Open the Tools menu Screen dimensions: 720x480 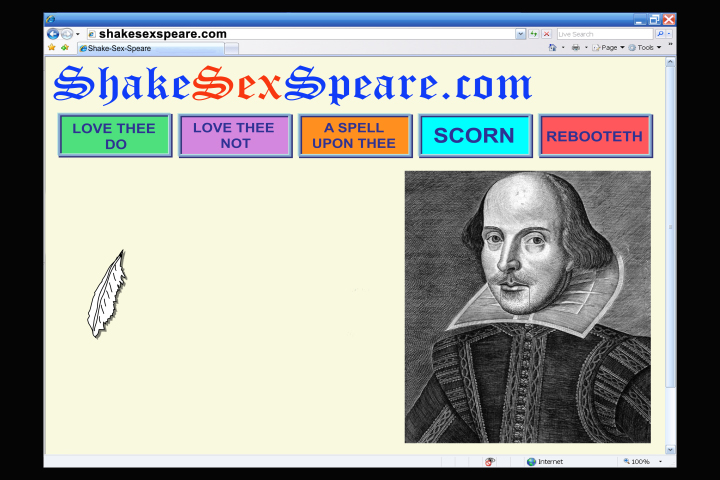645,47
